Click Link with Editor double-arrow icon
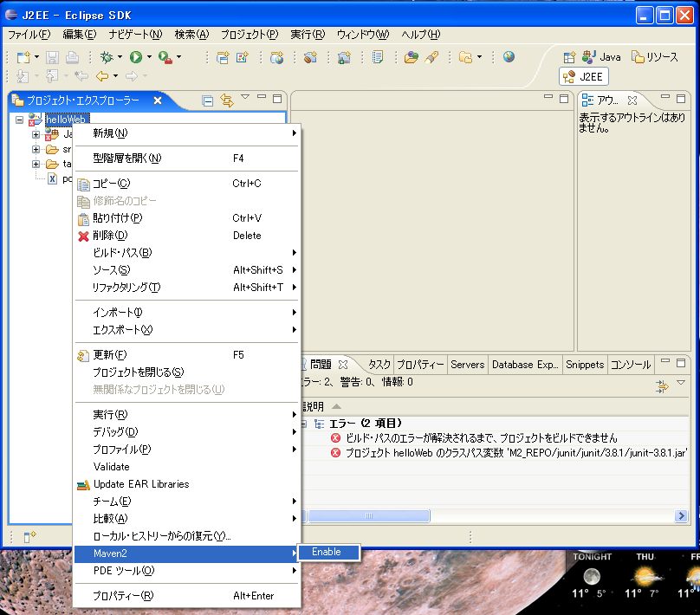 (x=227, y=100)
